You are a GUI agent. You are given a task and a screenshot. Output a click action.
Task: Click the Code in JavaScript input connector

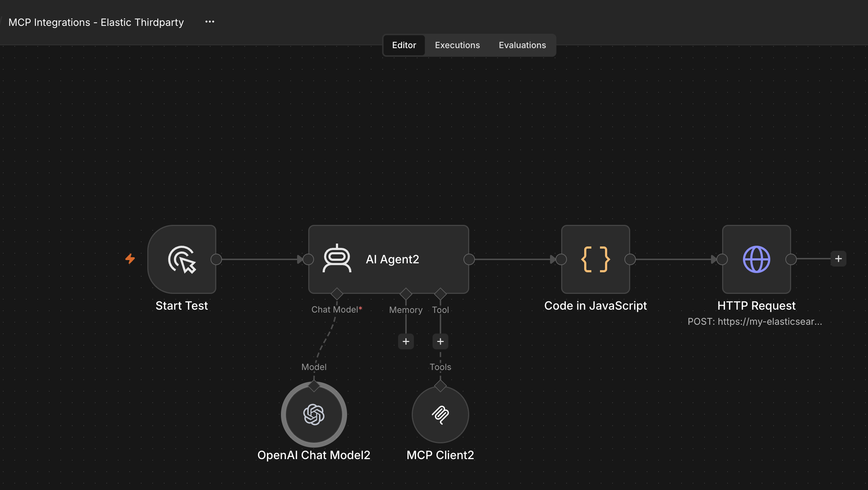pos(561,259)
